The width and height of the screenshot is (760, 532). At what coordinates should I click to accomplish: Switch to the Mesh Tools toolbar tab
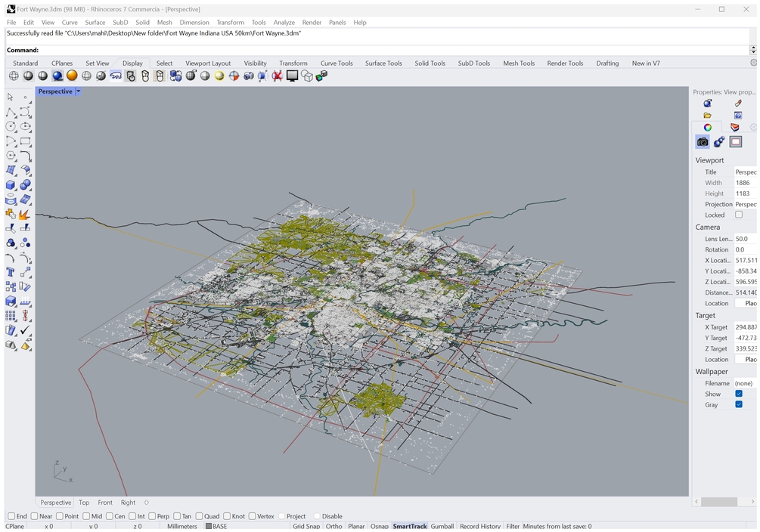tap(518, 63)
